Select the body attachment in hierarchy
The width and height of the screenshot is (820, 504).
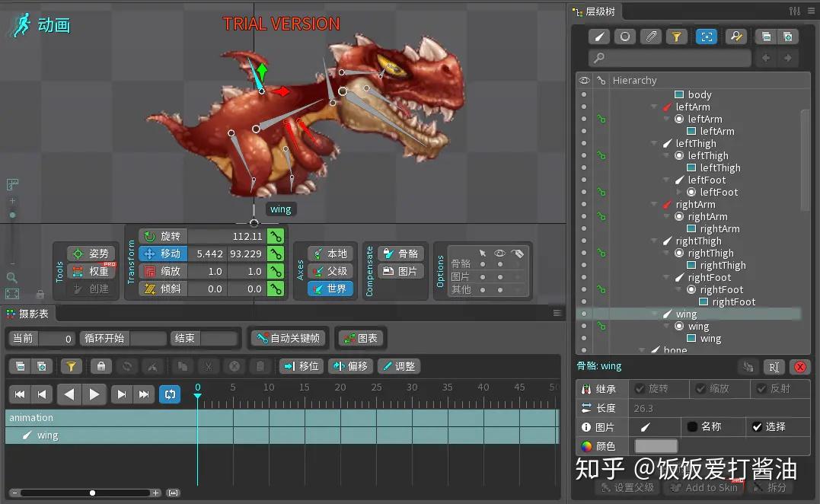point(694,94)
